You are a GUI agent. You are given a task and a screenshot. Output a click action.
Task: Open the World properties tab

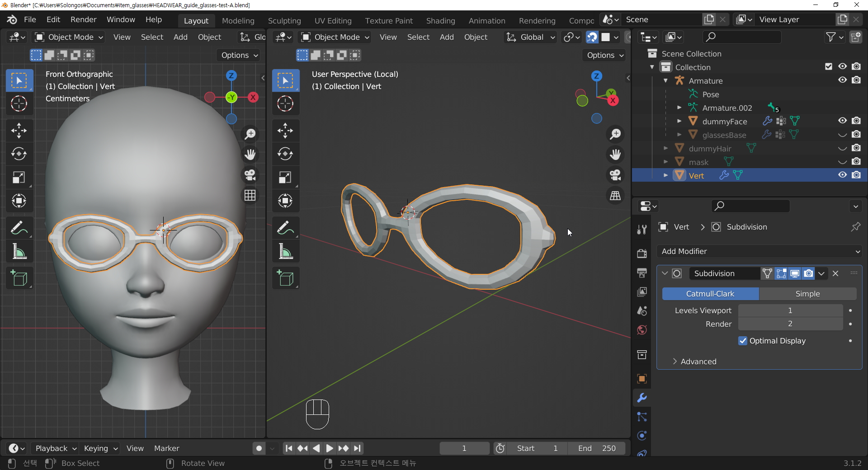[x=642, y=330]
